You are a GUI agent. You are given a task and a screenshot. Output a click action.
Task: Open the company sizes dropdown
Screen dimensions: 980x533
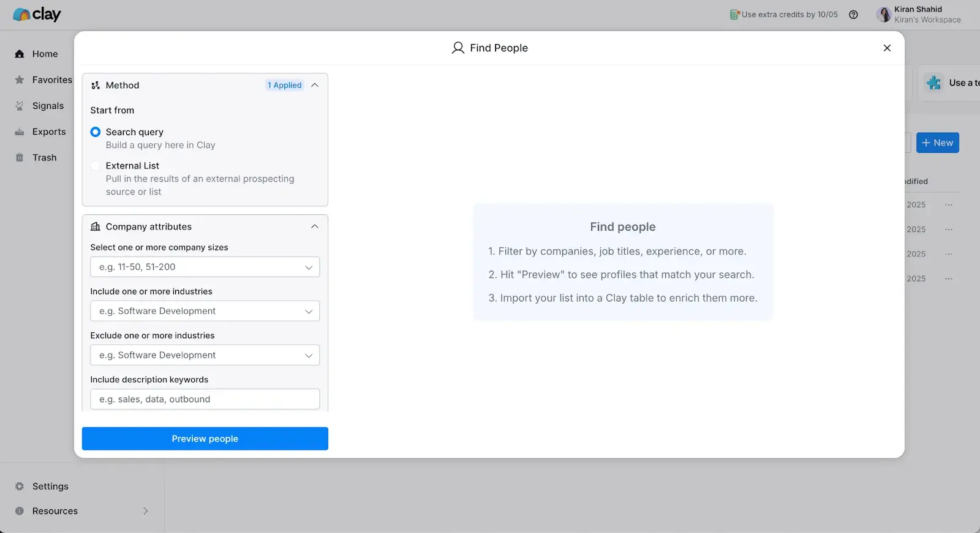pyautogui.click(x=205, y=267)
